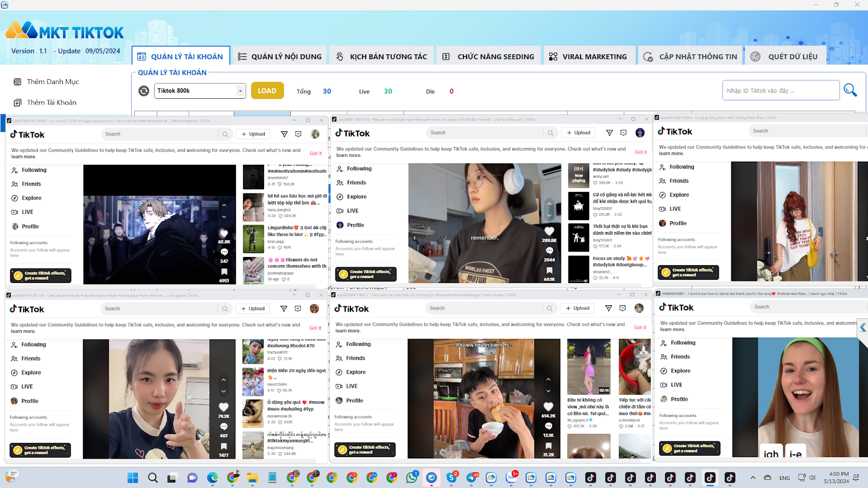This screenshot has height=488, width=868.
Task: Click the profile avatar in bottom-left TikTok window header
Action: [314, 309]
